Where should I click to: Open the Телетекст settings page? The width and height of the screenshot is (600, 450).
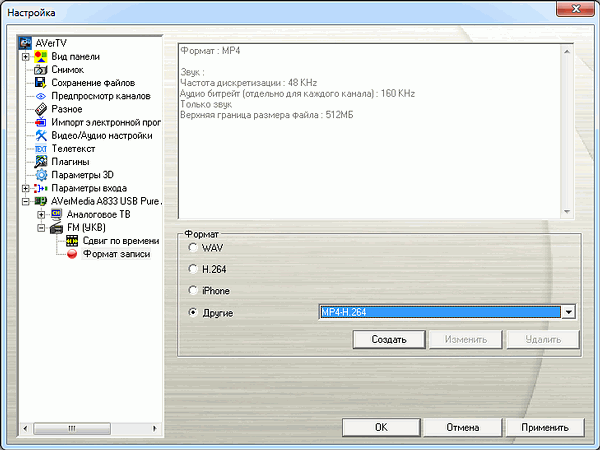click(73, 148)
